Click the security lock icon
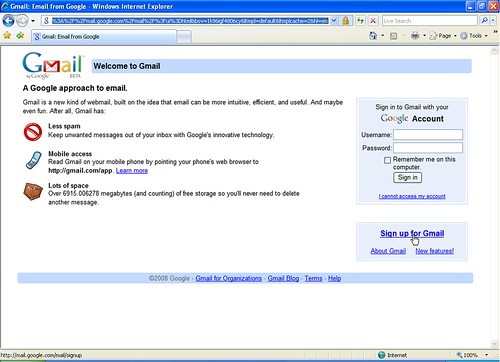The image size is (500, 362). [x=346, y=21]
